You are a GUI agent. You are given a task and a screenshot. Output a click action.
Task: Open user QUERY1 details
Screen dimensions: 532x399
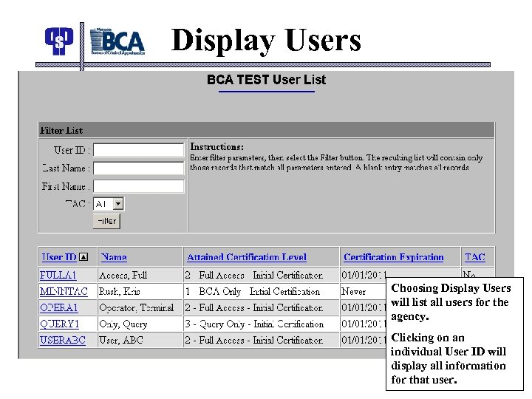pos(59,324)
